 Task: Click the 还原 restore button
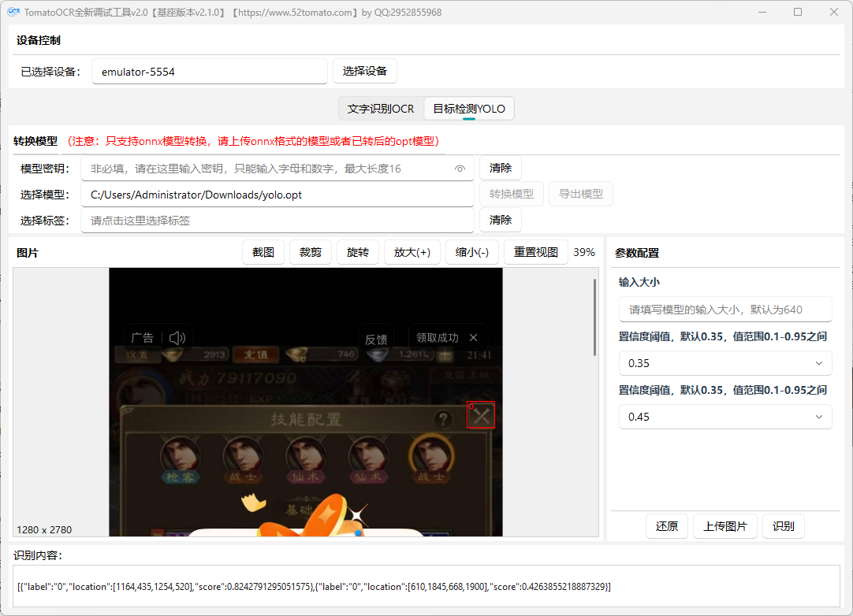pyautogui.click(x=667, y=526)
